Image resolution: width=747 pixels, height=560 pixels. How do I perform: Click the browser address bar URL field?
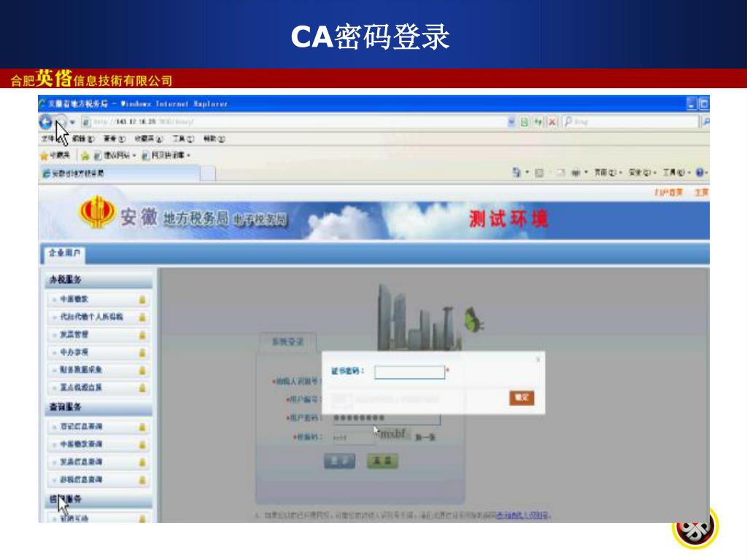click(x=293, y=122)
